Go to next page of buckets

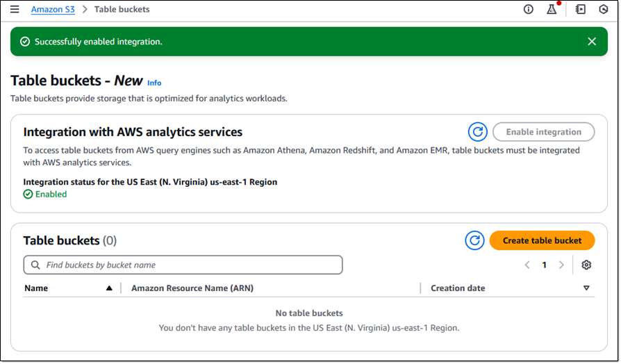[x=561, y=265]
